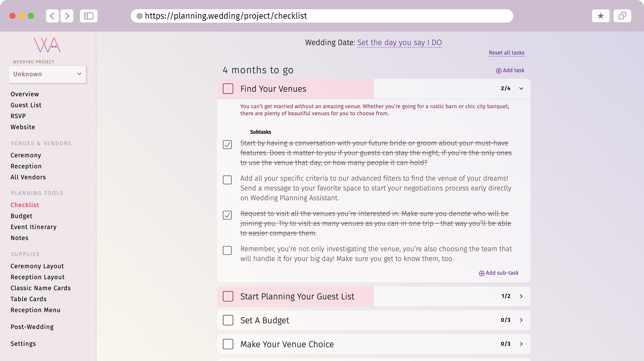Expand the Make Your Venue Choice task
The width and height of the screenshot is (644, 361).
[x=521, y=344]
